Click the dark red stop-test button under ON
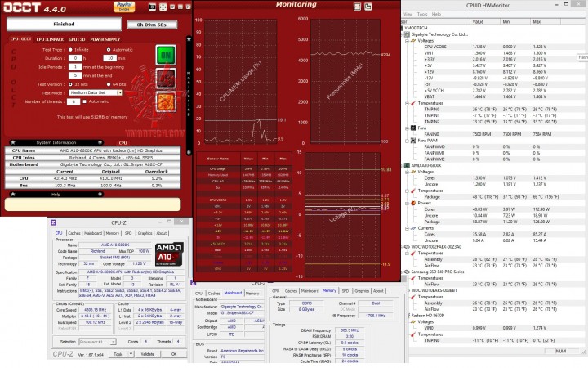The width and height of the screenshot is (588, 368). [x=166, y=79]
